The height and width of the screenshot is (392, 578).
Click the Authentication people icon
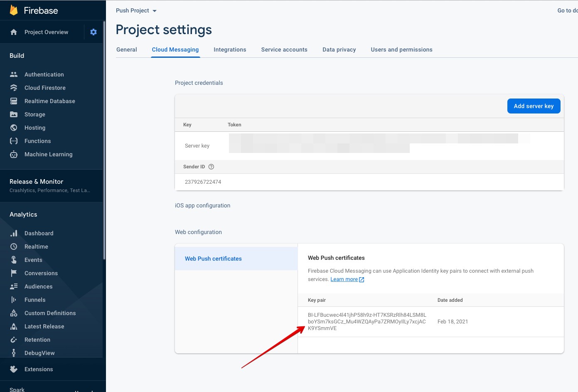pos(14,74)
